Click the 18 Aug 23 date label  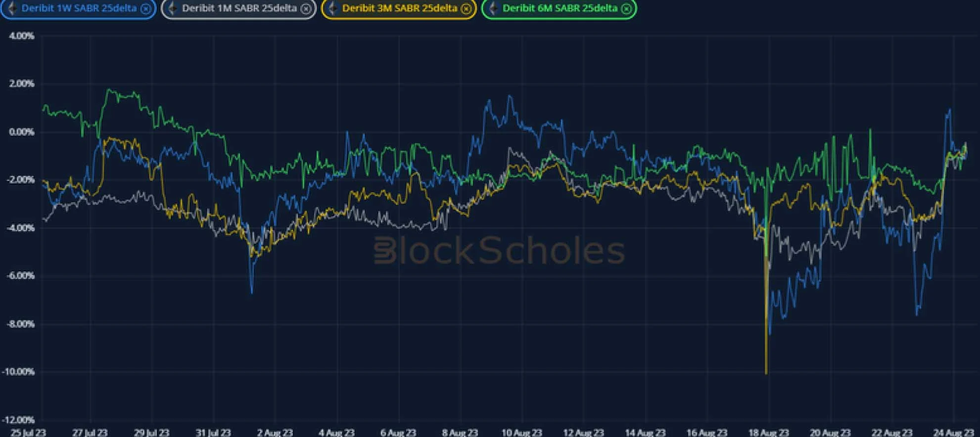tap(769, 433)
